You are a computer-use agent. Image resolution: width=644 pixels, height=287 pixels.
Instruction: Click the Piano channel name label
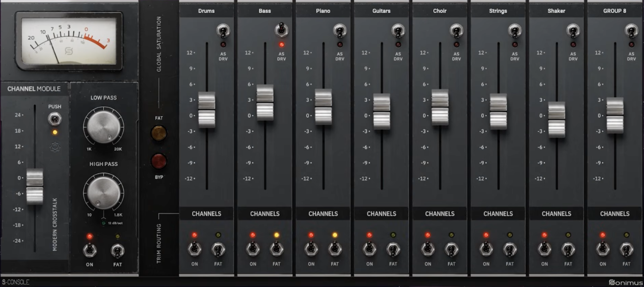[323, 11]
